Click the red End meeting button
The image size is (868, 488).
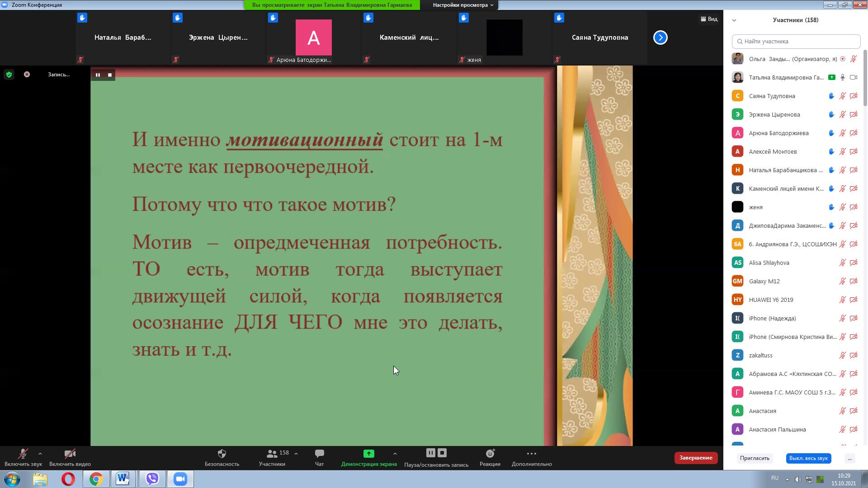(x=696, y=458)
